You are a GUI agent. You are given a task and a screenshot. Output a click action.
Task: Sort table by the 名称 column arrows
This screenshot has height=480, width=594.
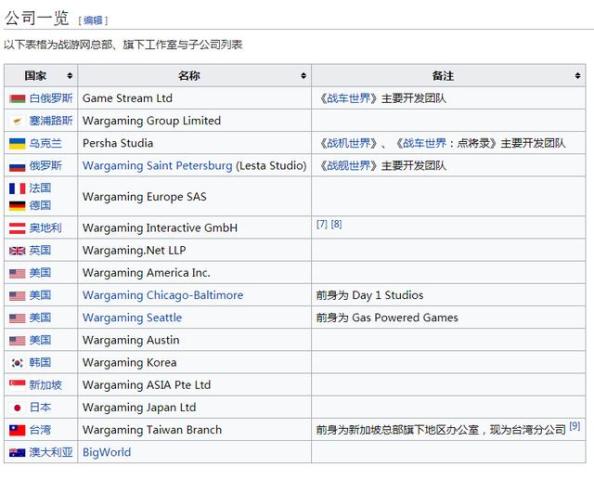pos(303,76)
